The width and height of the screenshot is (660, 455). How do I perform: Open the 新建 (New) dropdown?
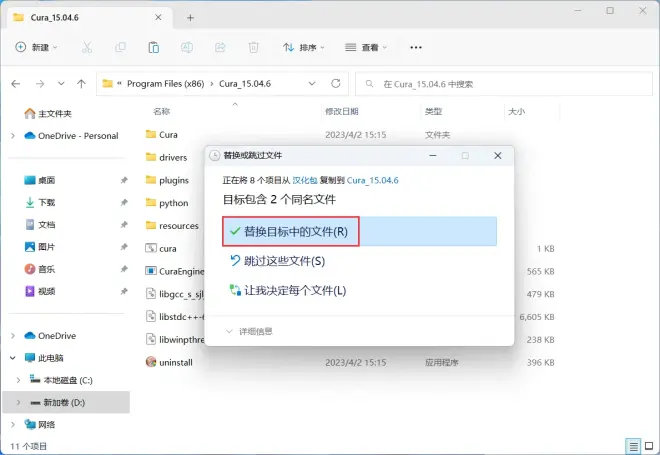coord(36,47)
